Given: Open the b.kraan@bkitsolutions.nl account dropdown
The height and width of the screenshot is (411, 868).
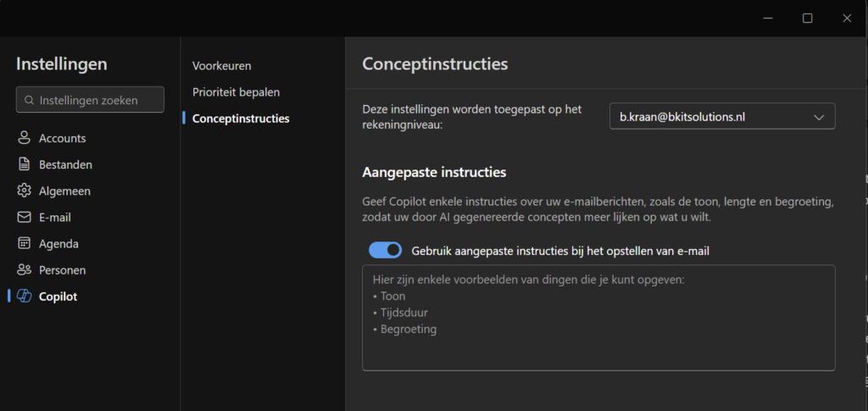Looking at the screenshot, I should 722,117.
